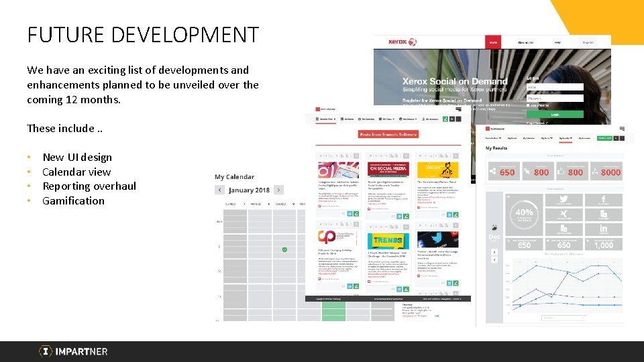Click the LinkedIn tile in My Results
This screenshot has height=362, width=644.
[603, 229]
